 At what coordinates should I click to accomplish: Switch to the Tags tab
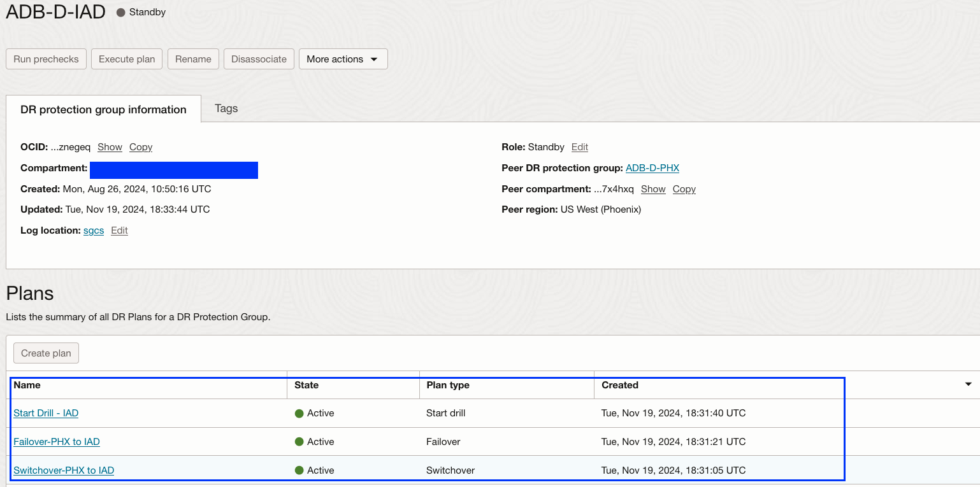point(226,108)
